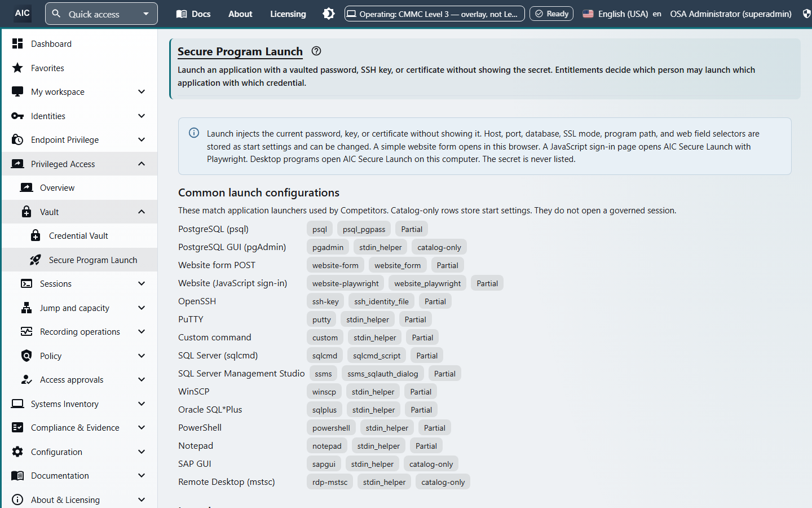Image resolution: width=812 pixels, height=508 pixels.
Task: Click the Ready status button
Action: (551, 14)
